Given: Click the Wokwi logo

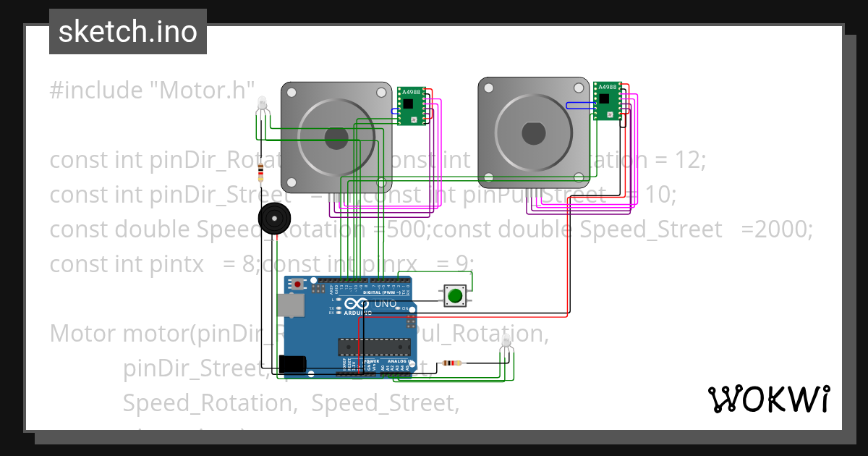Looking at the screenshot, I should coord(770,398).
